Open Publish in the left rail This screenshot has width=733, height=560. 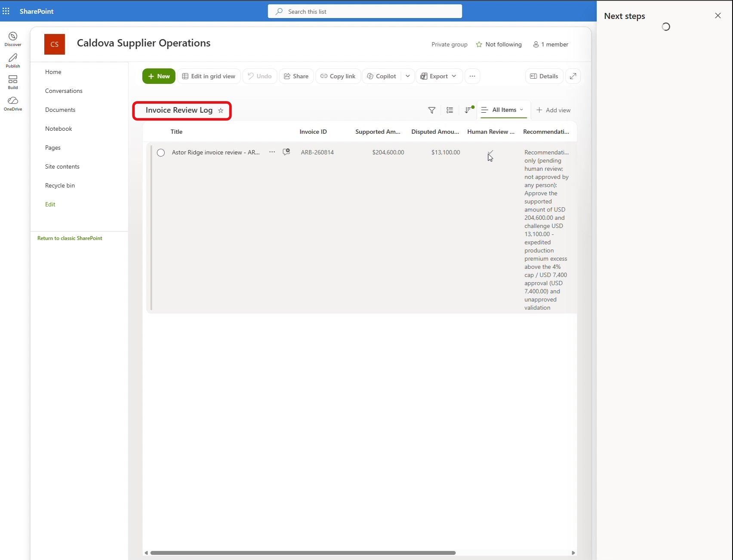13,61
